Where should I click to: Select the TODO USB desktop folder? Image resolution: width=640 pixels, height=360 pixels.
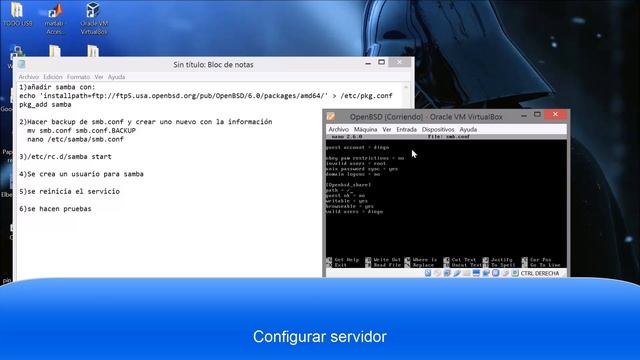[17, 14]
